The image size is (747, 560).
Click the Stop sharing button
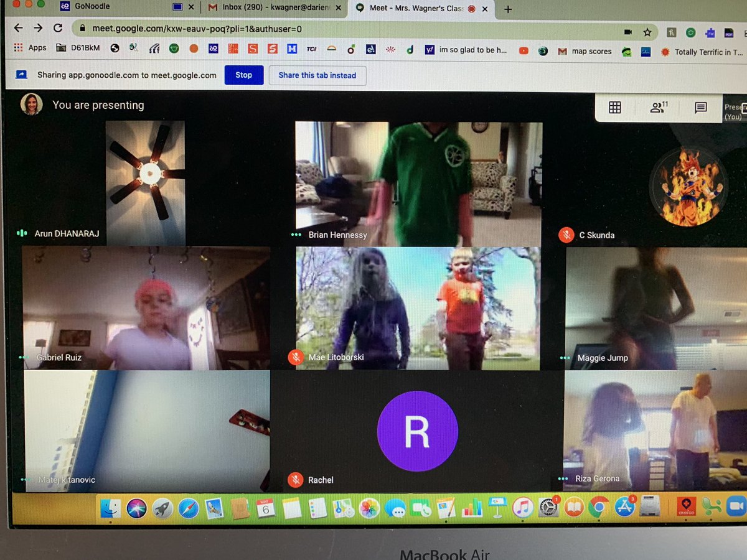(x=243, y=75)
